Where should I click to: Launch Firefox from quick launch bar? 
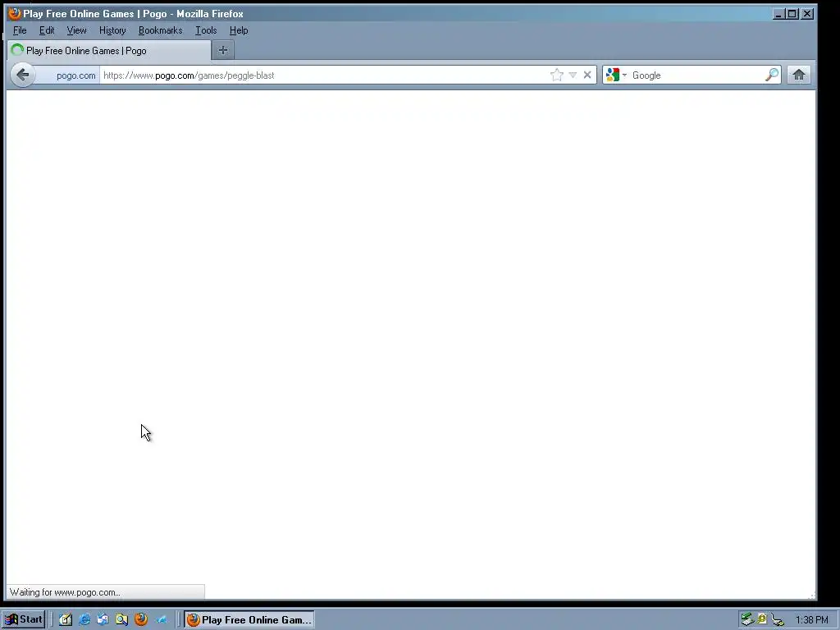coord(141,619)
